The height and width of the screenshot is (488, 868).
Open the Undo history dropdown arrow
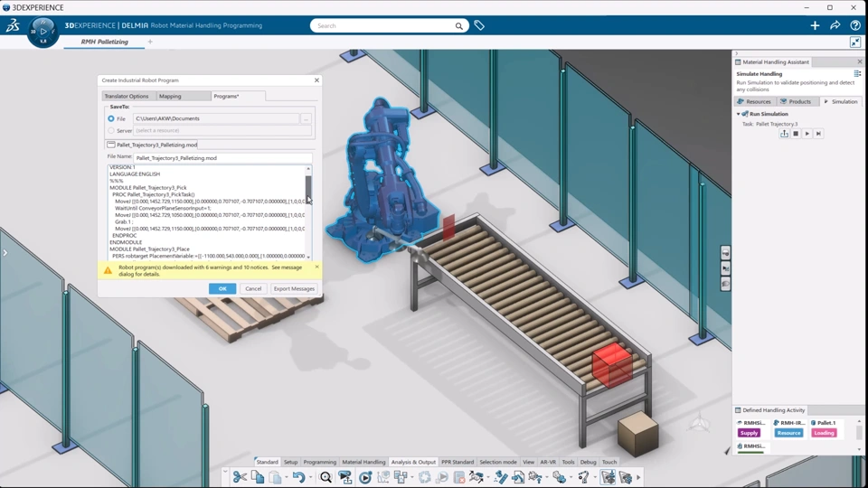tap(310, 477)
